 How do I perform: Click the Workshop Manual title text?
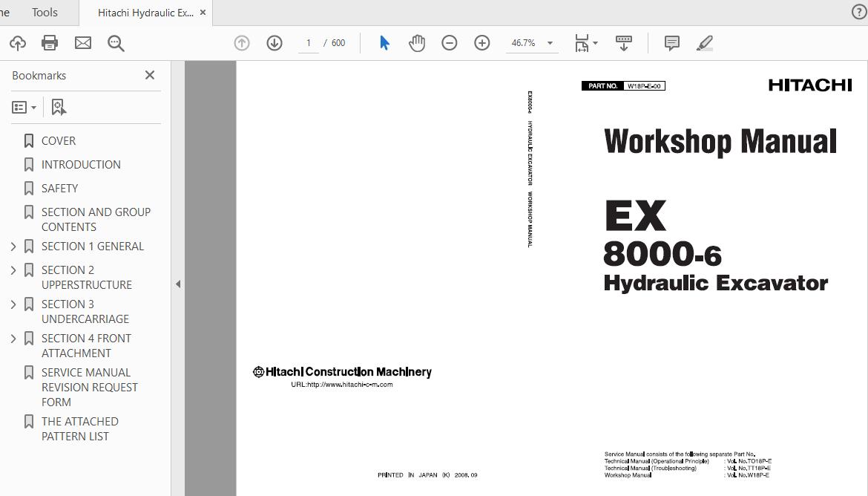(720, 142)
